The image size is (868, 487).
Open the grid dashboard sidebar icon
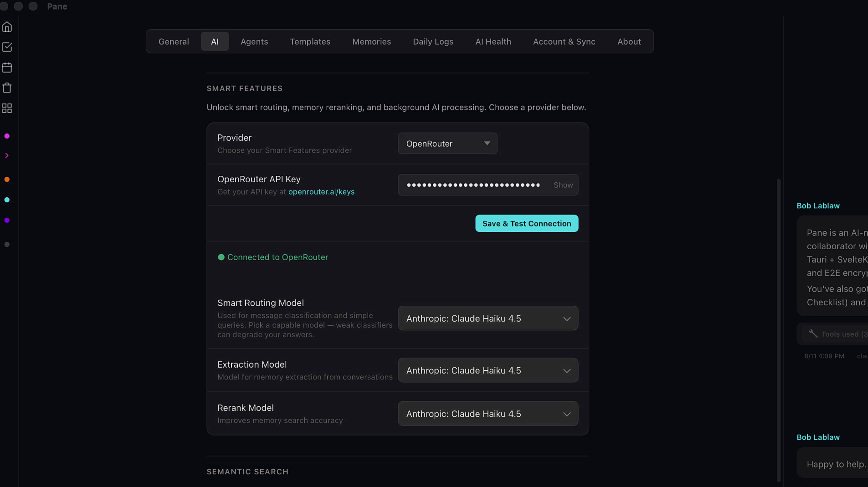pos(7,108)
